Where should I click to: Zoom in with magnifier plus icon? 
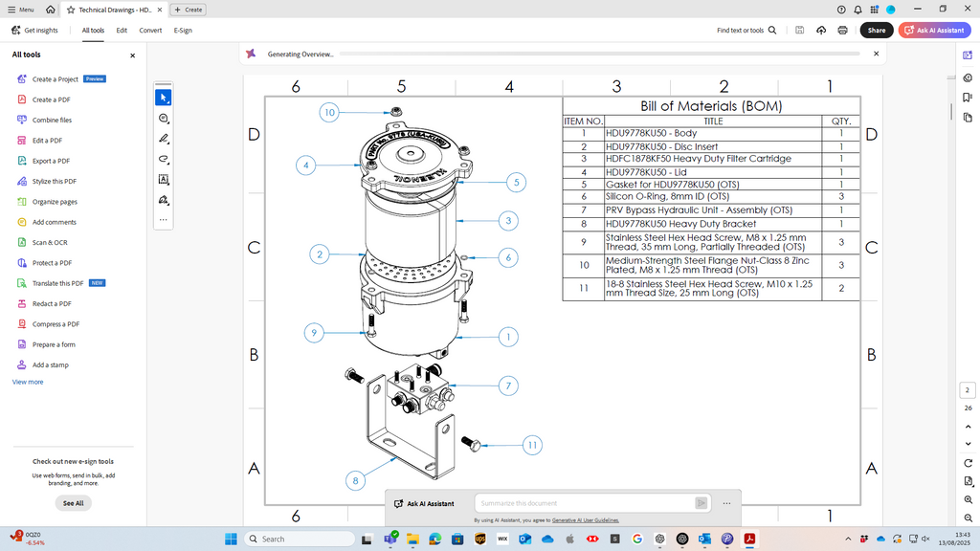(969, 499)
